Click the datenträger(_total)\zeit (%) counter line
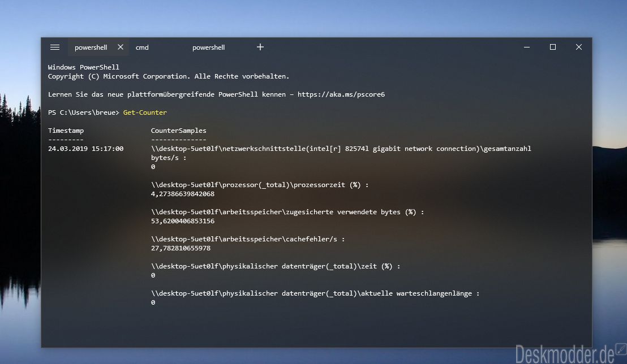The width and height of the screenshot is (627, 364). click(276, 266)
